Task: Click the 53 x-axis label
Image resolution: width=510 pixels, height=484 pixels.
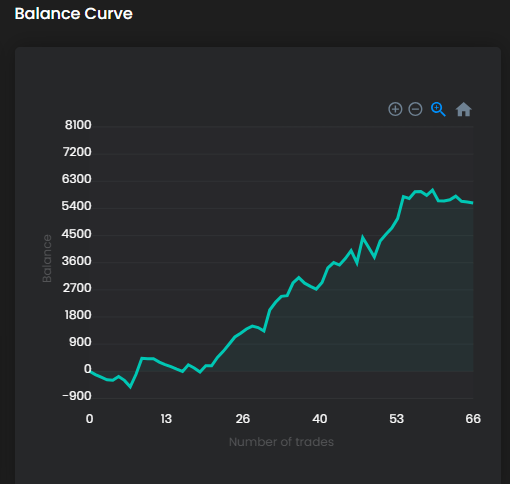Action: 397,419
